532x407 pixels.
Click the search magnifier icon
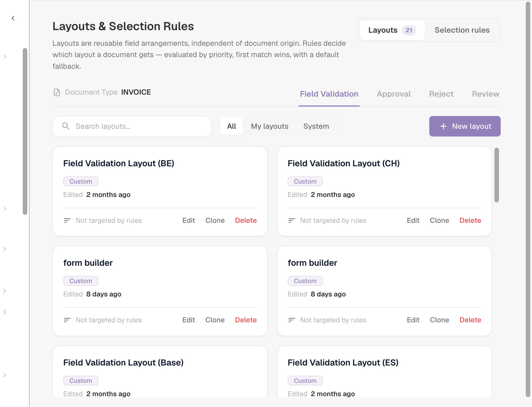coord(66,126)
